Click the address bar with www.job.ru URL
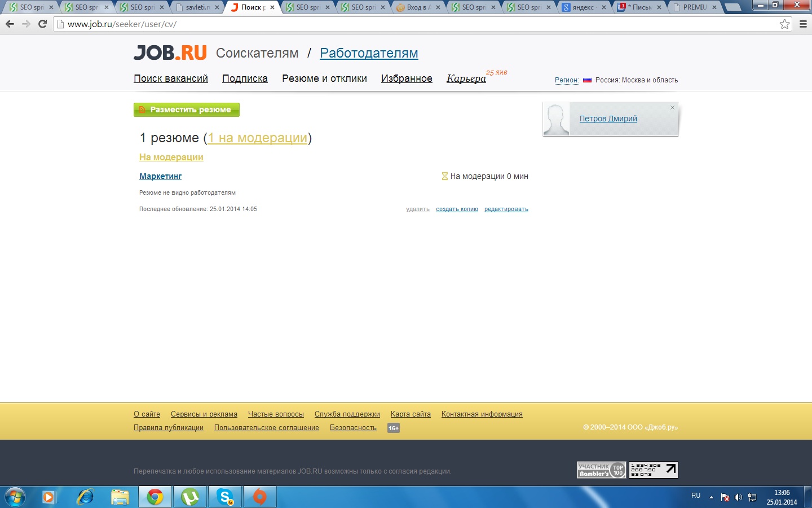This screenshot has width=812, height=508. tap(417, 24)
